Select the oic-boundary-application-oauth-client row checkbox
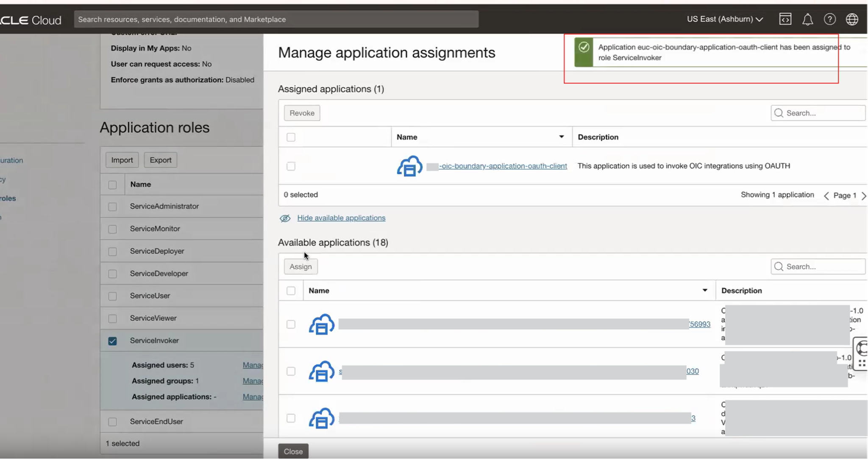The height and width of the screenshot is (459, 868). click(291, 166)
